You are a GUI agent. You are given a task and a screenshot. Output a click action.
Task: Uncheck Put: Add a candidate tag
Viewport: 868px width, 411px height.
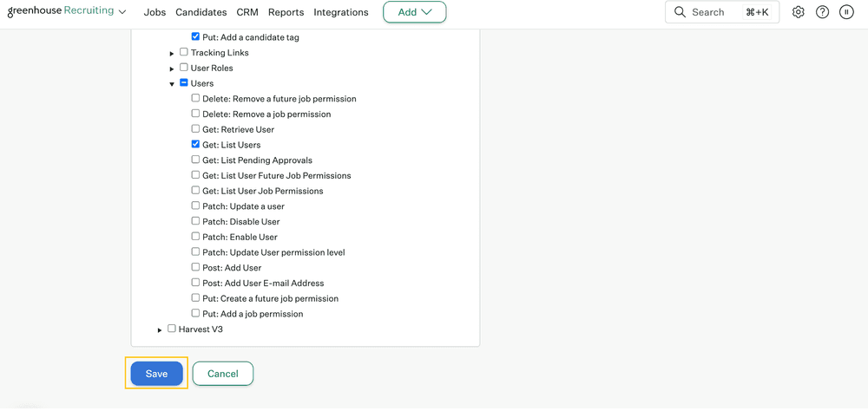(x=195, y=37)
